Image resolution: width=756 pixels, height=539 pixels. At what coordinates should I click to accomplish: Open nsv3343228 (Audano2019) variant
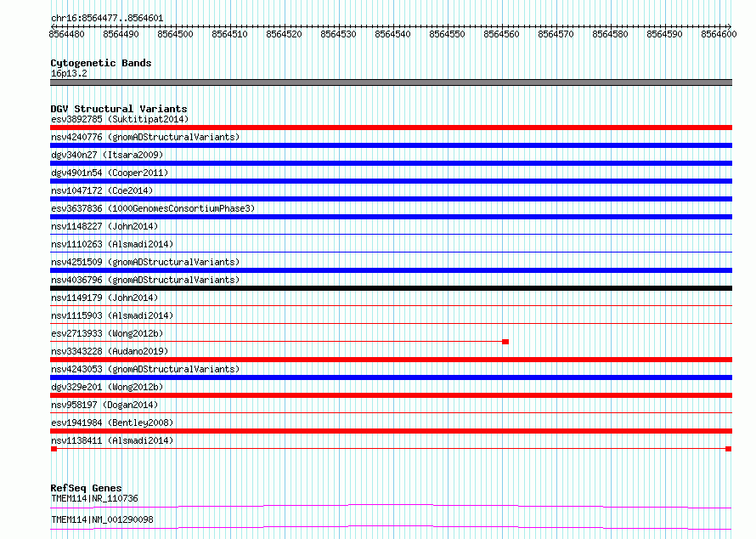[x=110, y=351]
